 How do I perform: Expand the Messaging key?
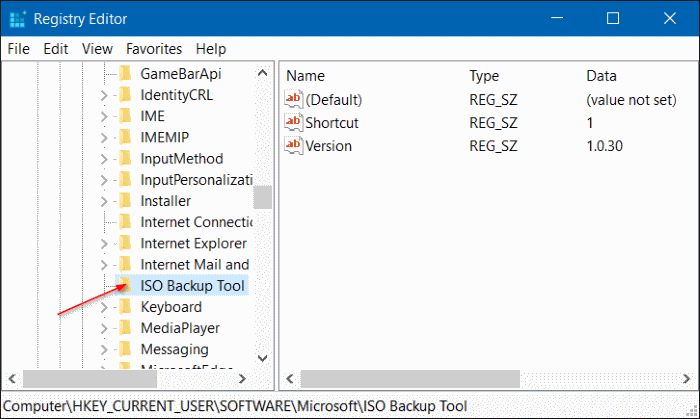(104, 349)
